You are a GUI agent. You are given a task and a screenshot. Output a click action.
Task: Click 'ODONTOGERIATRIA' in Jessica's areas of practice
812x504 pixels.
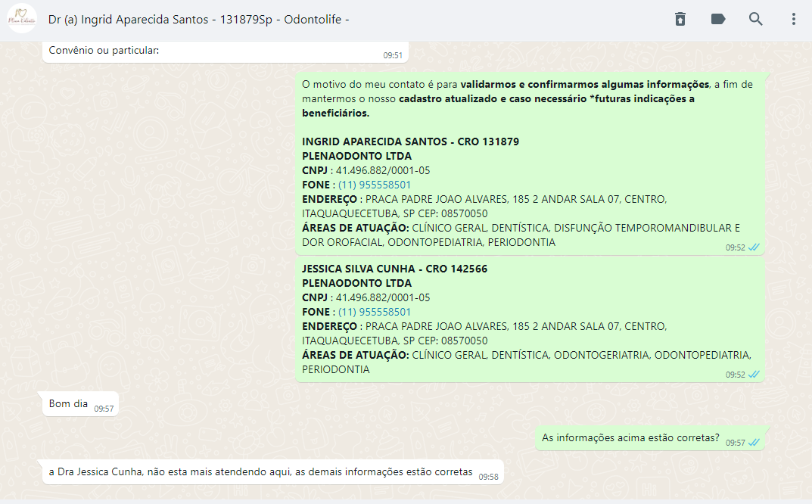[x=601, y=356]
